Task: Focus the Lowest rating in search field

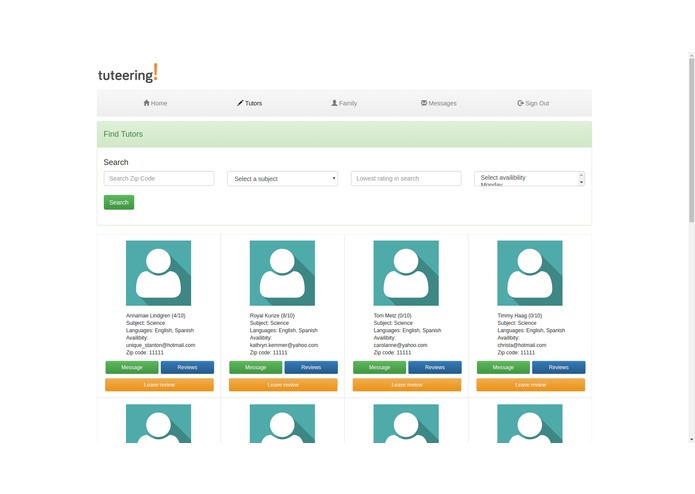Action: [x=406, y=179]
